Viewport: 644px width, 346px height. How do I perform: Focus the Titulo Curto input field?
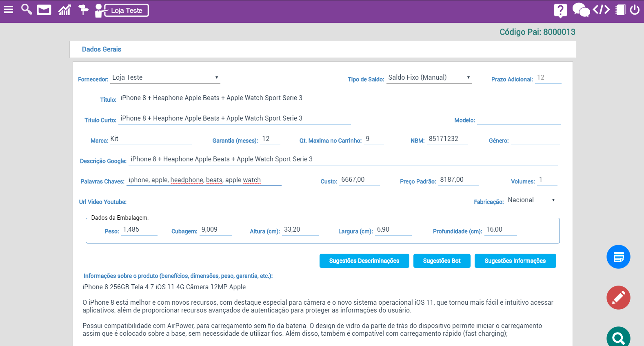235,118
